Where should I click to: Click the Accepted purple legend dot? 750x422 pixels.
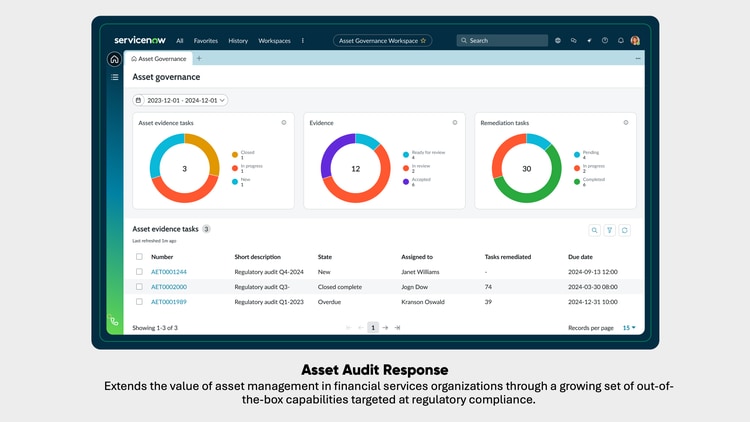(406, 182)
